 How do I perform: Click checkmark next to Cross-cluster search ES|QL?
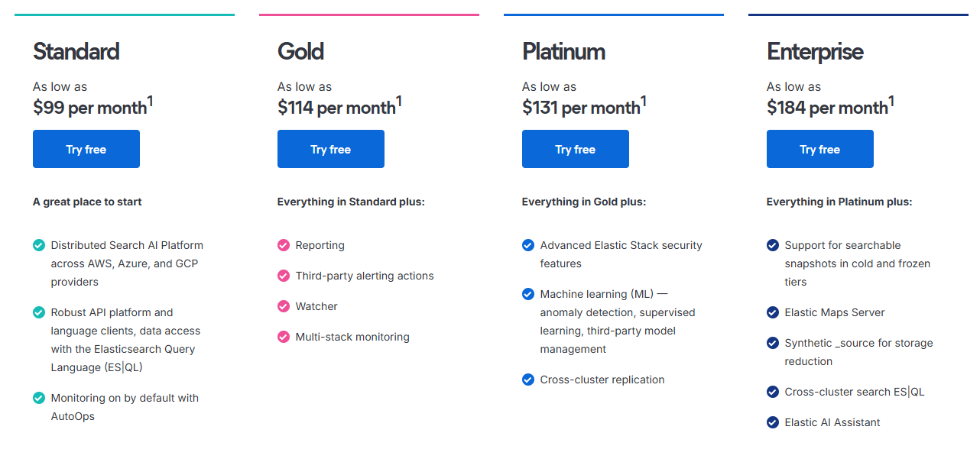[773, 392]
